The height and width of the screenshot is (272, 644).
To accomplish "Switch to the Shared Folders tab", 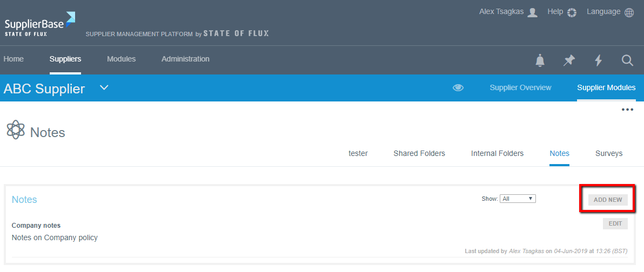I will [419, 153].
